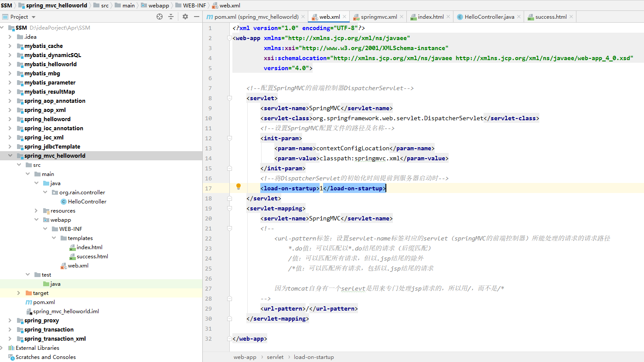Screen dimensions: 644x362
Task: Click the success.html file icon in tree
Action: click(x=72, y=257)
